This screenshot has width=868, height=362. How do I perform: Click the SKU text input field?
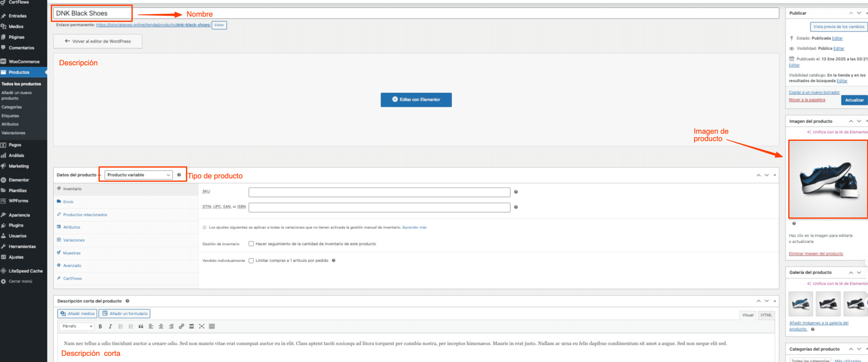(x=379, y=192)
